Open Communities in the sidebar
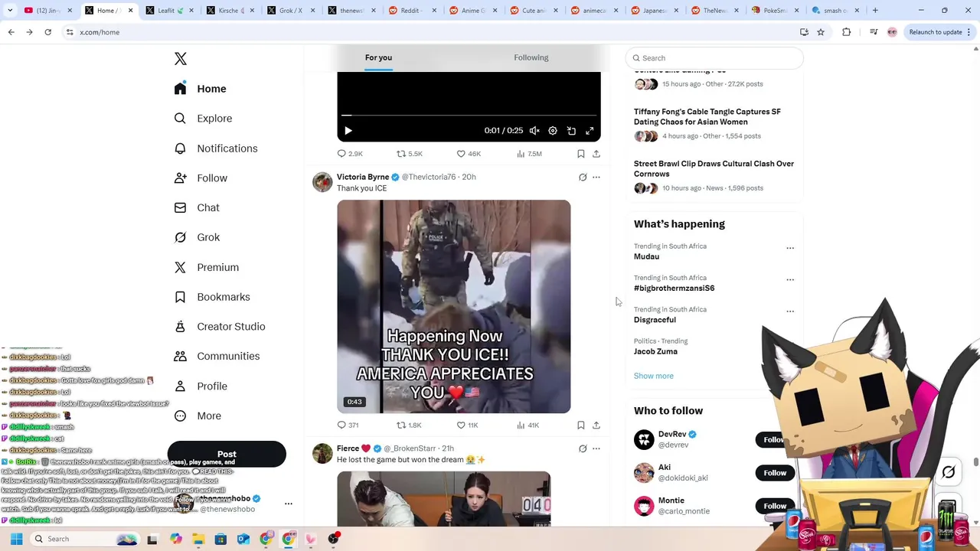 [x=217, y=356]
